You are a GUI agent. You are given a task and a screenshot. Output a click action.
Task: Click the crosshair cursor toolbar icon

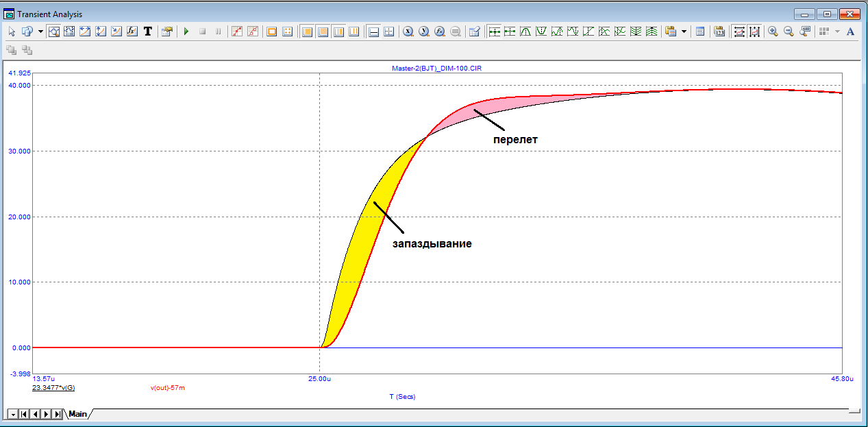(x=389, y=32)
